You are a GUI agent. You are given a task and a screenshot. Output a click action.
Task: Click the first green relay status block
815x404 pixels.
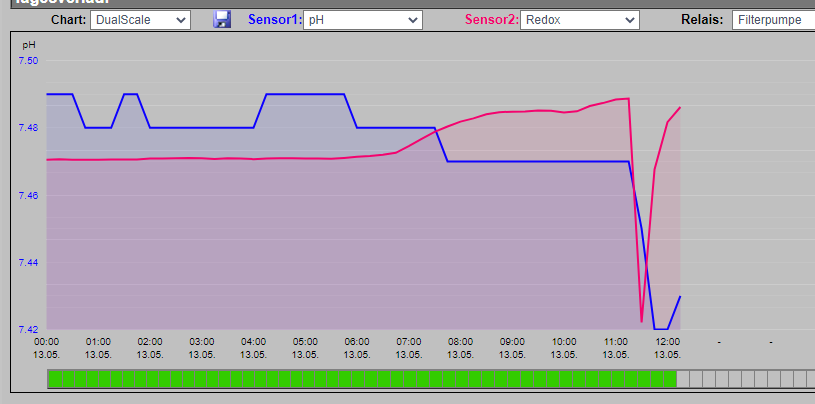pyautogui.click(x=55, y=379)
